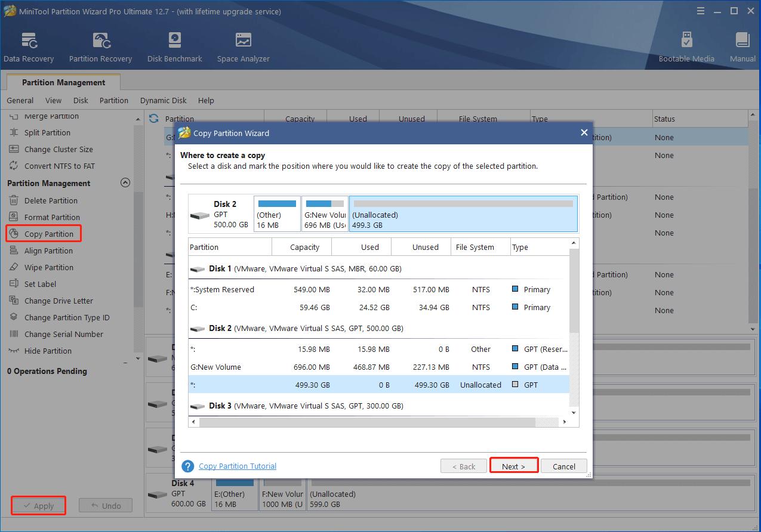Select G:New Volume 696 MB block
This screenshot has width=761, height=532.
point(325,214)
